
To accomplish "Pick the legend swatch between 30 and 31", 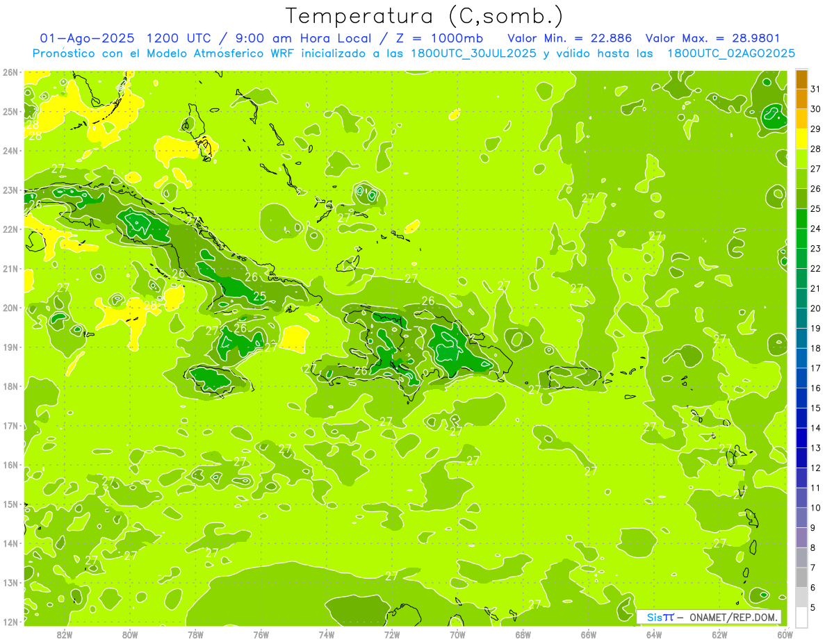I will pos(801,99).
